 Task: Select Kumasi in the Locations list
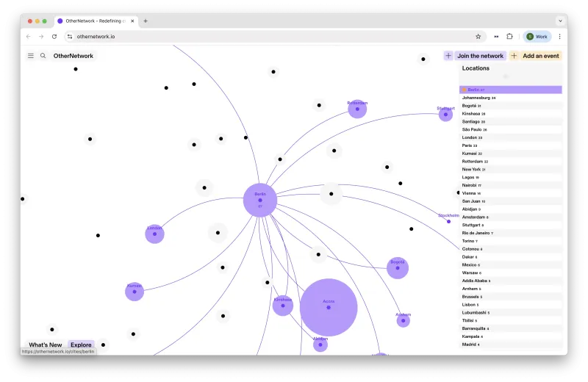510,154
